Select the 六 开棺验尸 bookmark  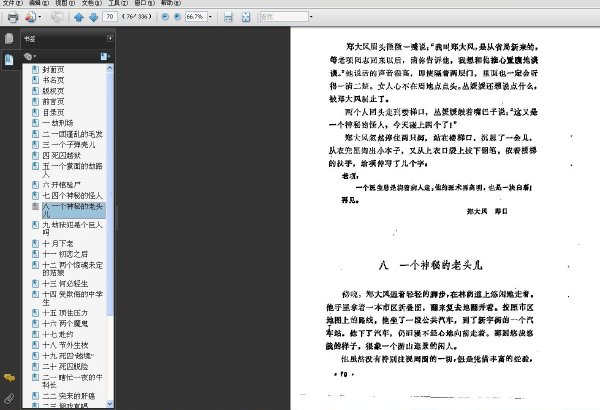click(62, 185)
